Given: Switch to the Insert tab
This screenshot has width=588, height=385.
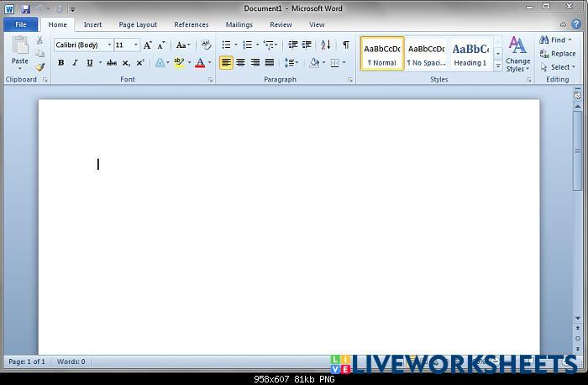Looking at the screenshot, I should 92,24.
